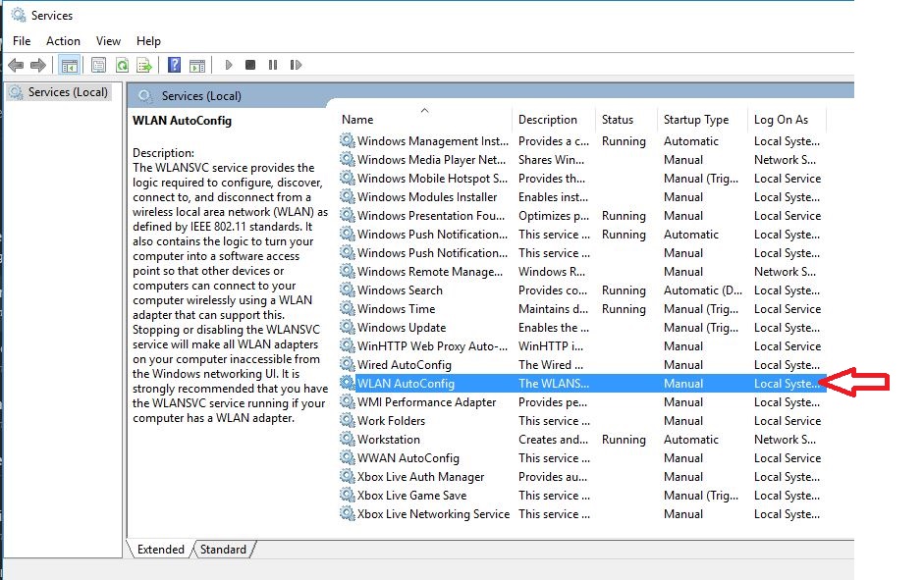Export the services list
Screen dimensions: 924x580
[x=145, y=65]
